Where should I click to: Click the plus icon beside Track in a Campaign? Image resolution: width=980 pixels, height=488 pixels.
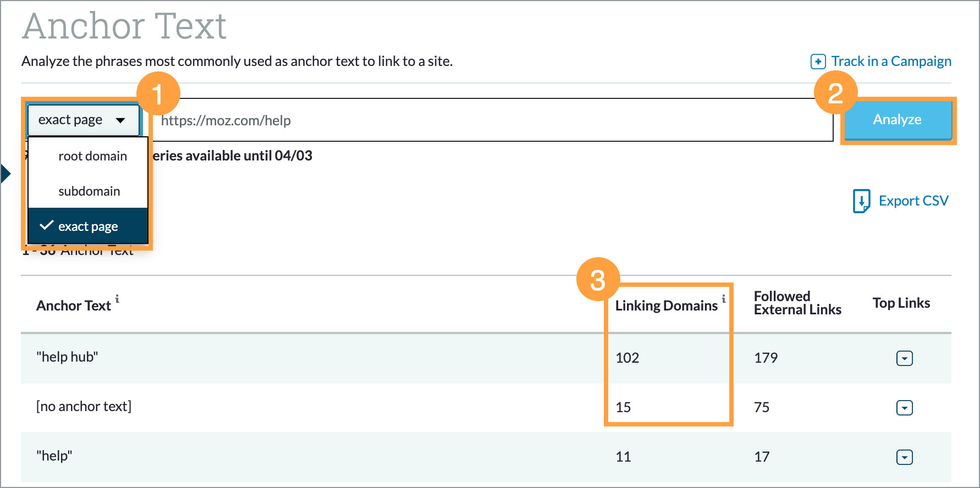818,62
